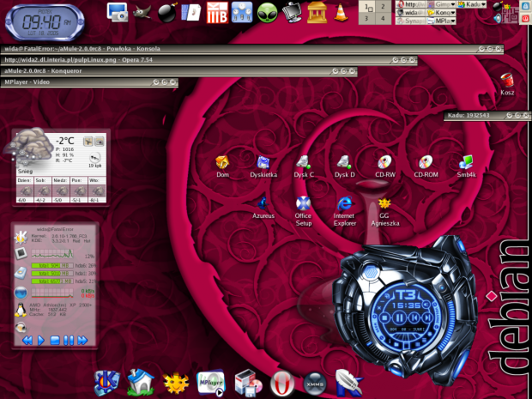Switch to virtual desktop 3 in the pager
This screenshot has width=532, height=399.
(x=366, y=18)
